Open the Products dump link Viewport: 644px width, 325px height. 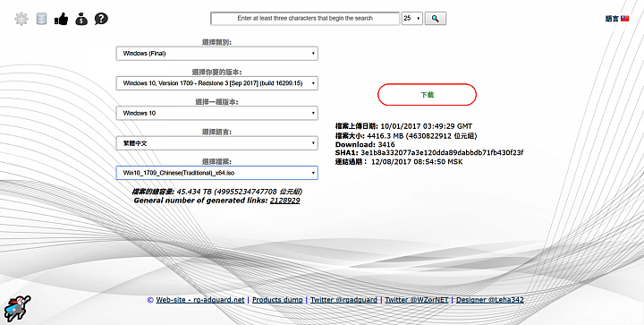point(277,300)
